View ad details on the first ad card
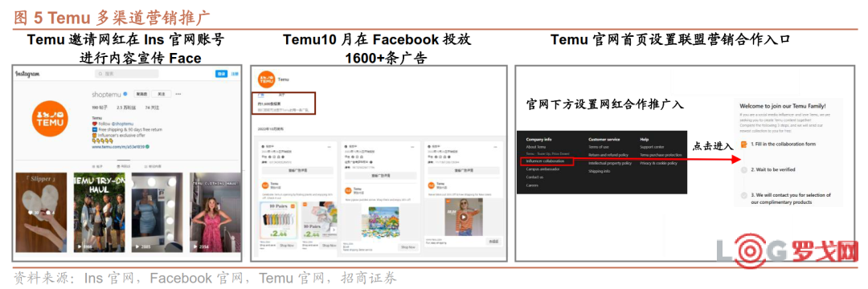The width and height of the screenshot is (868, 289). [x=298, y=171]
